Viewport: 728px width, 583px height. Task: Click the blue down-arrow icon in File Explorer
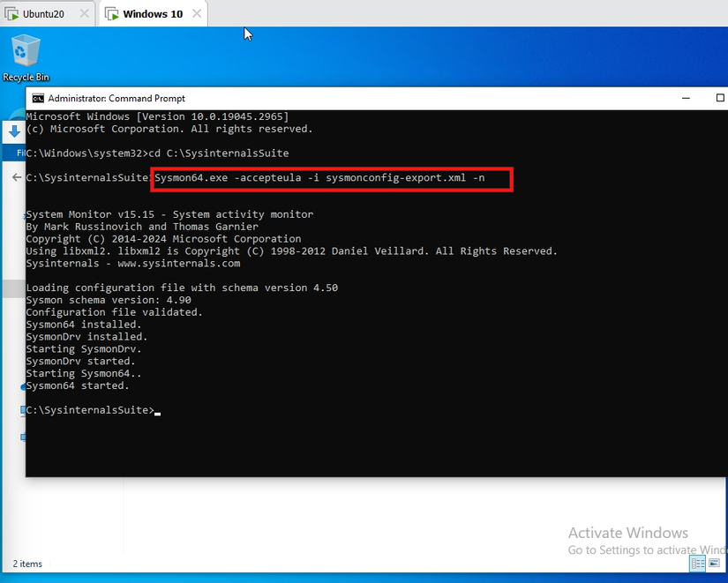click(x=14, y=131)
